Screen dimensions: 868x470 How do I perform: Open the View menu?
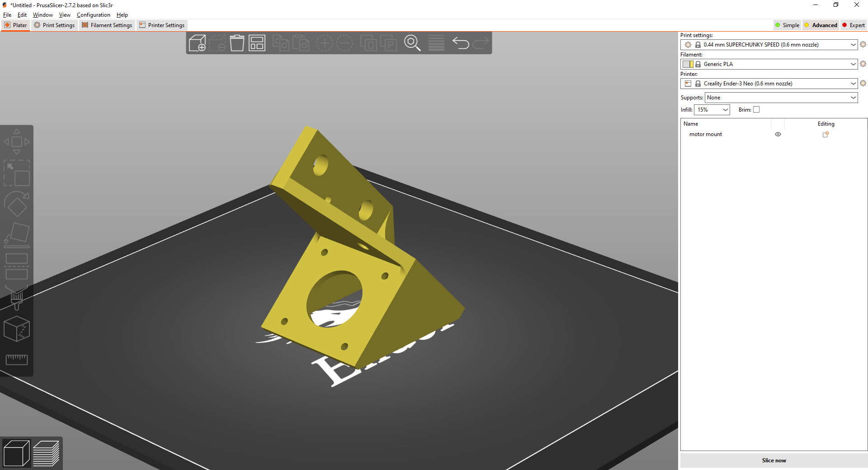65,15
